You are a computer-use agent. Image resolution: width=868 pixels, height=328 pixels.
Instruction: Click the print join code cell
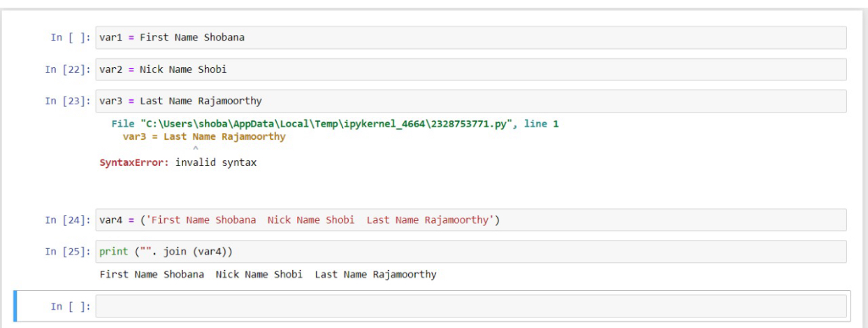(470, 252)
